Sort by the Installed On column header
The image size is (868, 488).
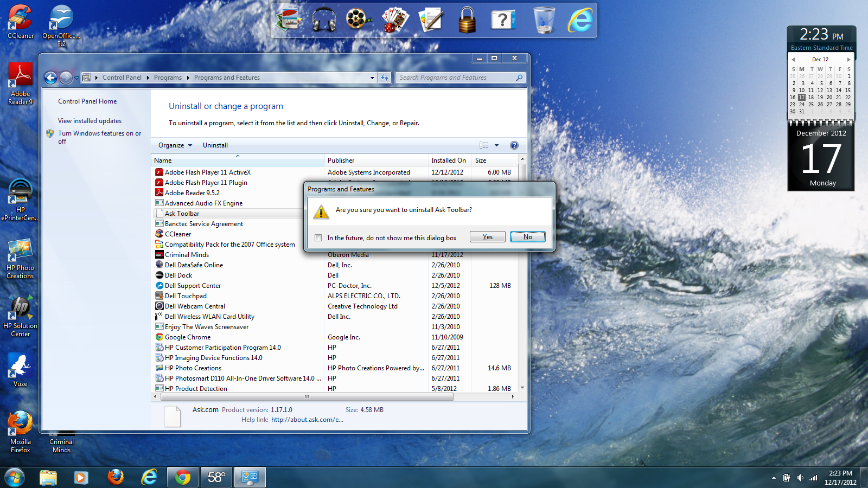click(450, 160)
